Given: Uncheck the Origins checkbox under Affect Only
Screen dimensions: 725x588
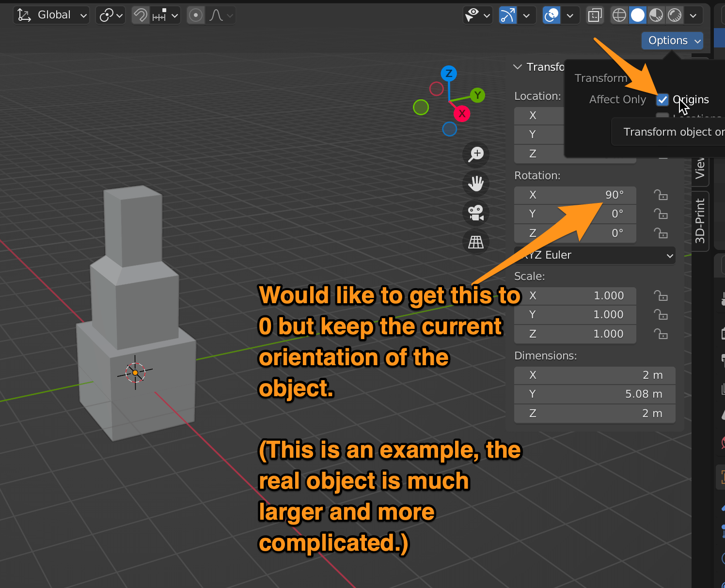Looking at the screenshot, I should 662,100.
